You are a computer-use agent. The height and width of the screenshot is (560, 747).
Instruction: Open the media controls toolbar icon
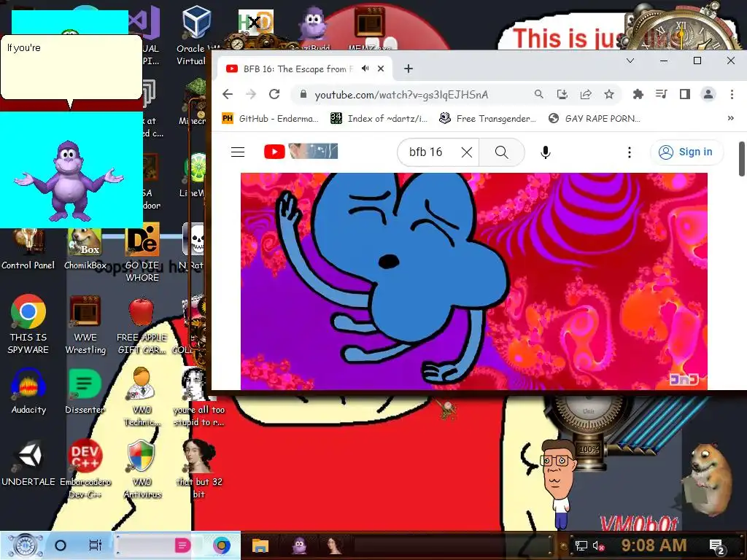pyautogui.click(x=661, y=94)
